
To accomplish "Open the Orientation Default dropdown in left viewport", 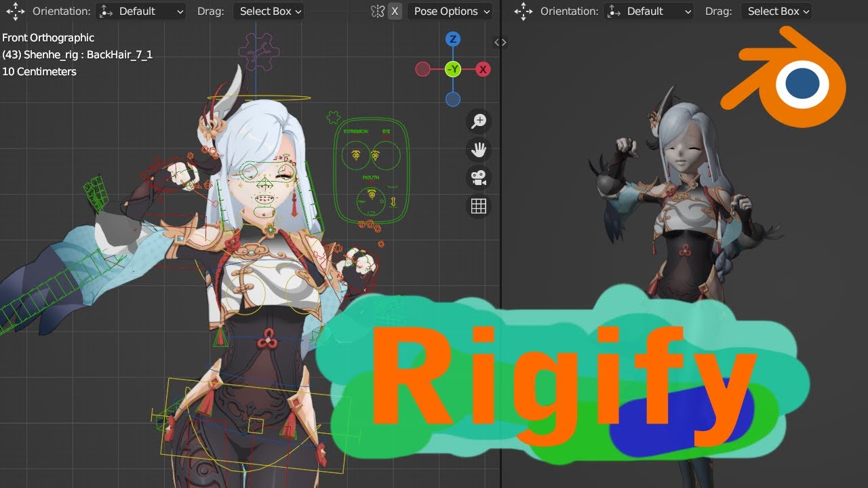I will [141, 12].
